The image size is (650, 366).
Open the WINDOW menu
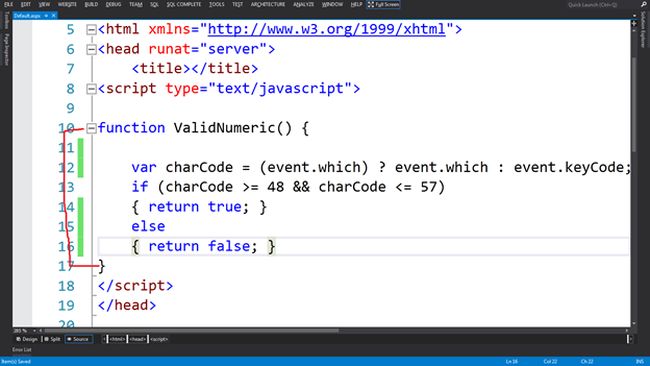point(332,4)
